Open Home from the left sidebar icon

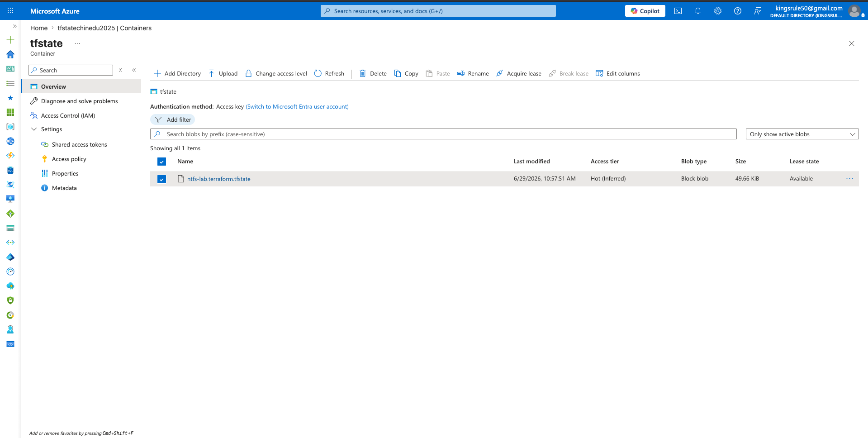click(x=10, y=54)
